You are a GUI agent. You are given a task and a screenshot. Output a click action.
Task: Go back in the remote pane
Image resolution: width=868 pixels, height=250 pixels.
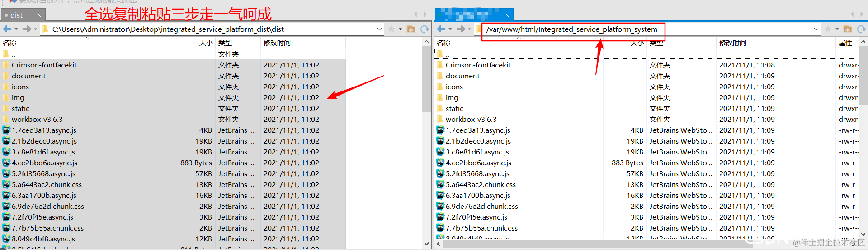[441, 29]
